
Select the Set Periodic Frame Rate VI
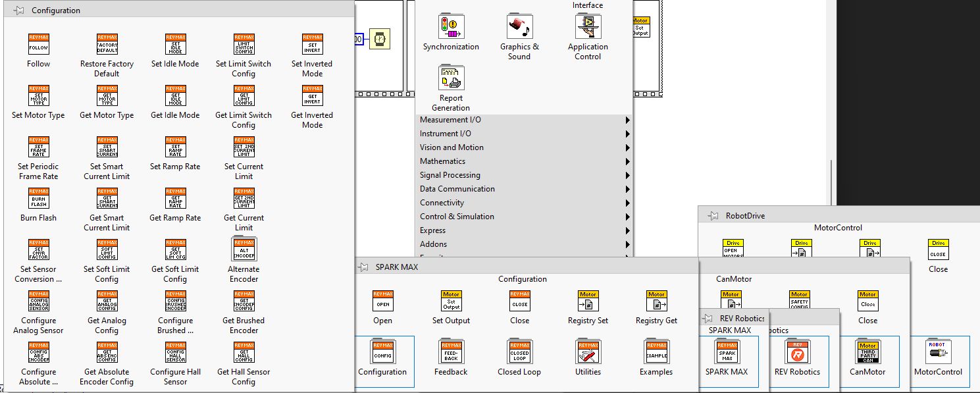pyautogui.click(x=39, y=147)
